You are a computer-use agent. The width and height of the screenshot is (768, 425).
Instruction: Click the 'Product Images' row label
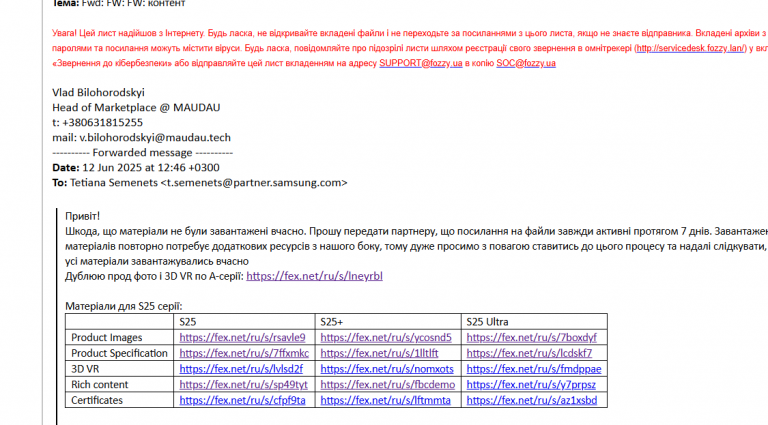(x=107, y=337)
